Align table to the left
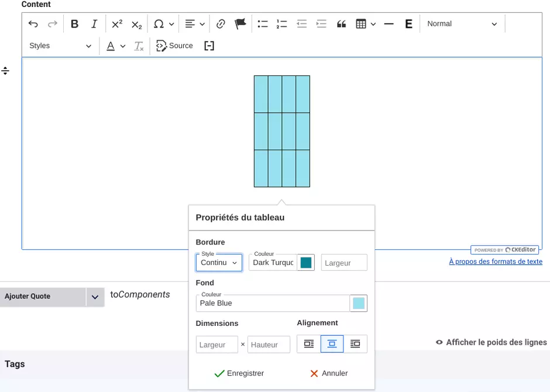 point(309,344)
